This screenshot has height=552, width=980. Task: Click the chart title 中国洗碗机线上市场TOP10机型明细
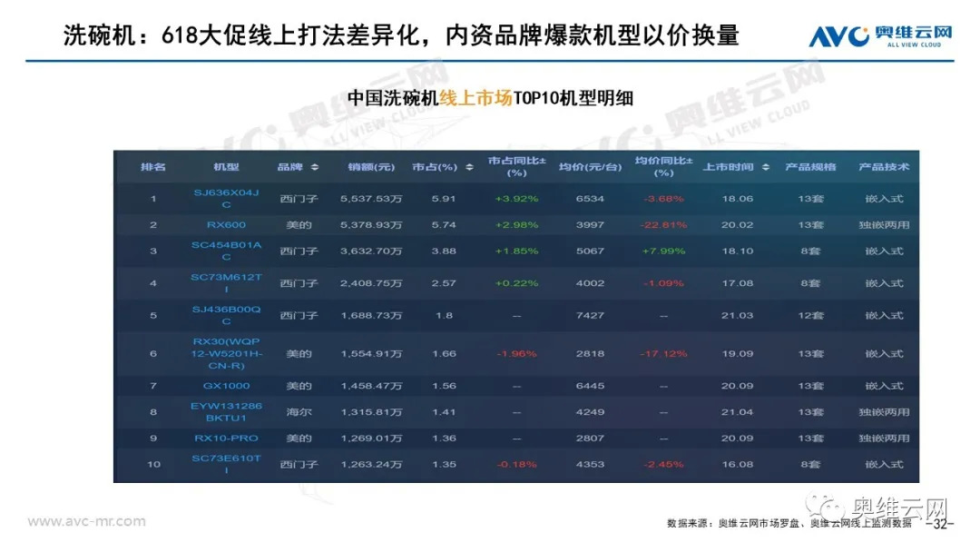click(x=490, y=98)
